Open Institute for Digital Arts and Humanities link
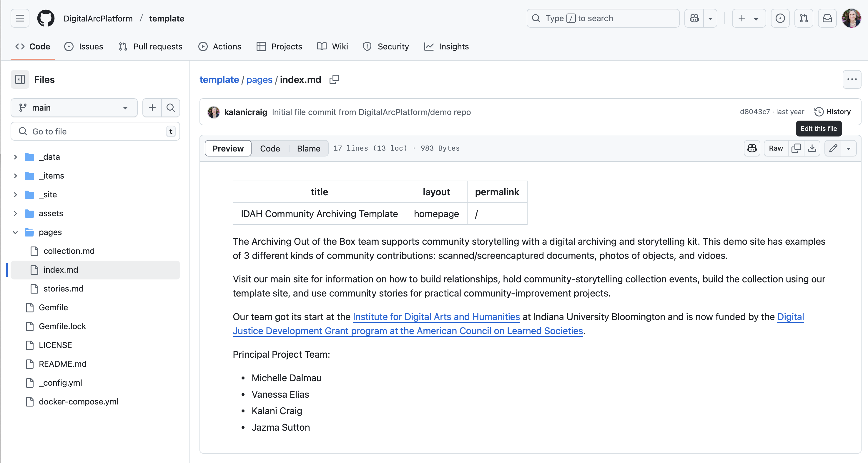 point(436,317)
